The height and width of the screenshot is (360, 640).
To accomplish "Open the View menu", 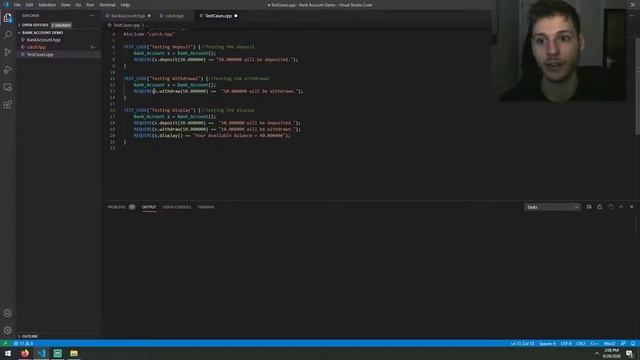I will pyautogui.click(x=66, y=5).
